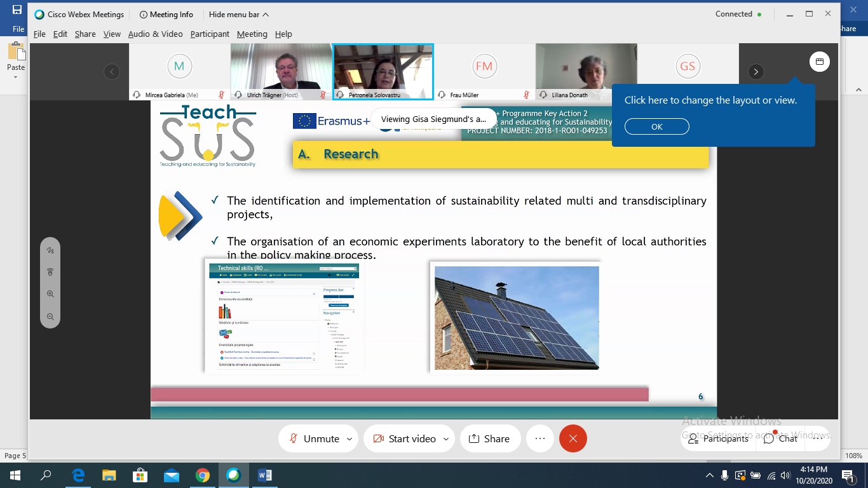Open the View menu
The image size is (868, 488).
click(112, 34)
